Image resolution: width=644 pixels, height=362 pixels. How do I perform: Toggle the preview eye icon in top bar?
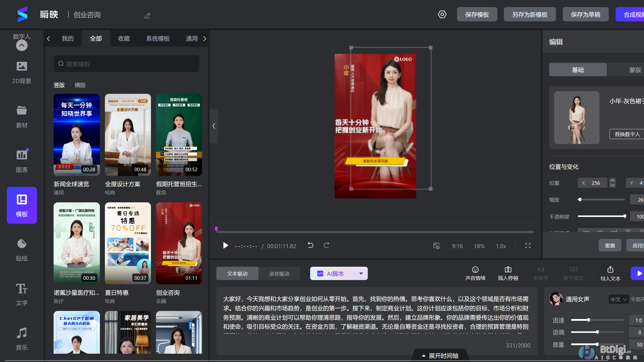(442, 14)
